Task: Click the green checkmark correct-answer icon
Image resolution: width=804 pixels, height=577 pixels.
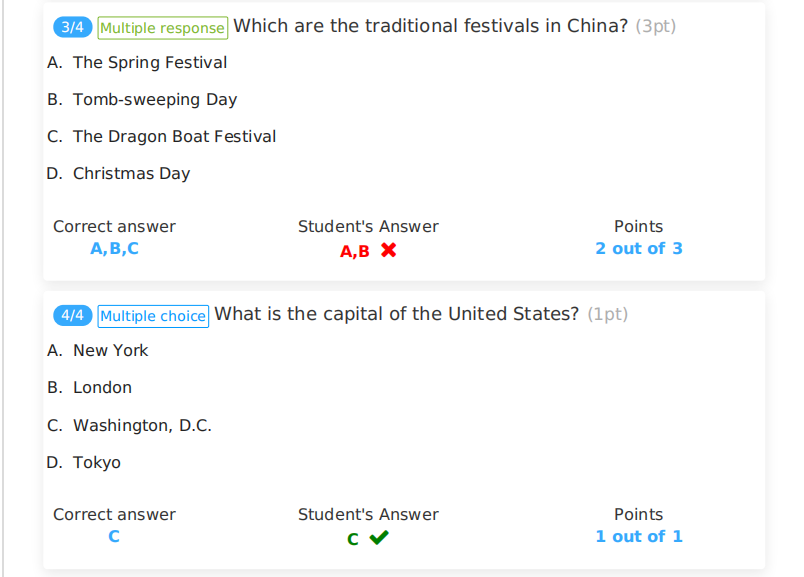Action: click(x=379, y=538)
